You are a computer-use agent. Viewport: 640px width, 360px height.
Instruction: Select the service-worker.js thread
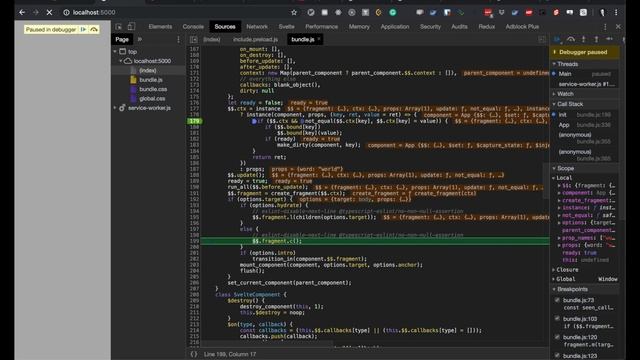tap(586, 84)
